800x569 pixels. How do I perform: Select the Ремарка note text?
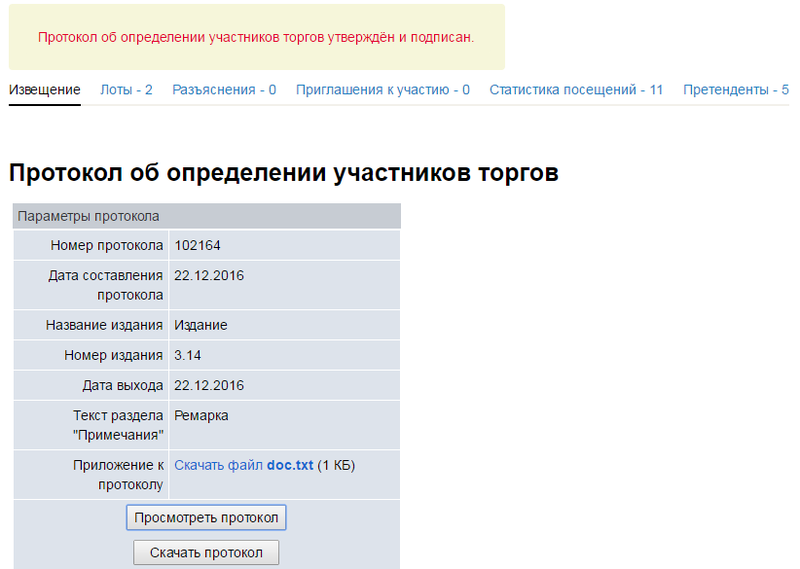click(201, 415)
